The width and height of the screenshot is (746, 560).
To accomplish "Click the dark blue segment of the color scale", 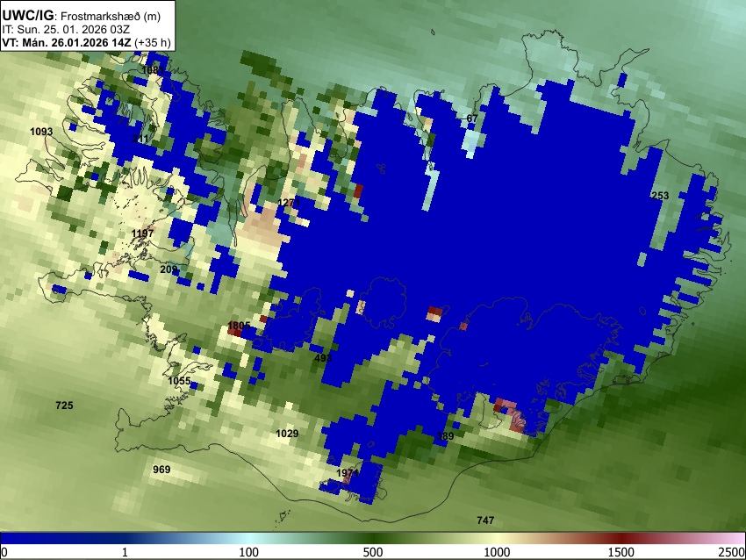I will pos(61,539).
